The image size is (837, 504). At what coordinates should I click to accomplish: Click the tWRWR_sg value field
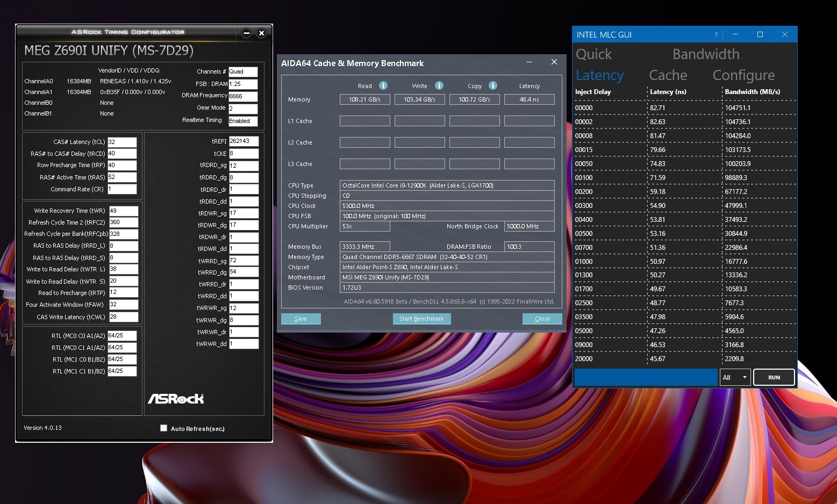(244, 308)
